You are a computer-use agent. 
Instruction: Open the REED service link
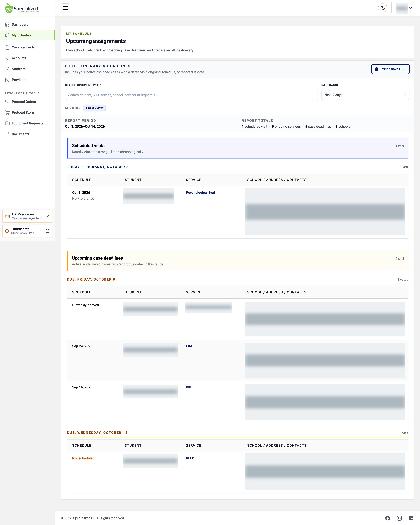(x=190, y=458)
